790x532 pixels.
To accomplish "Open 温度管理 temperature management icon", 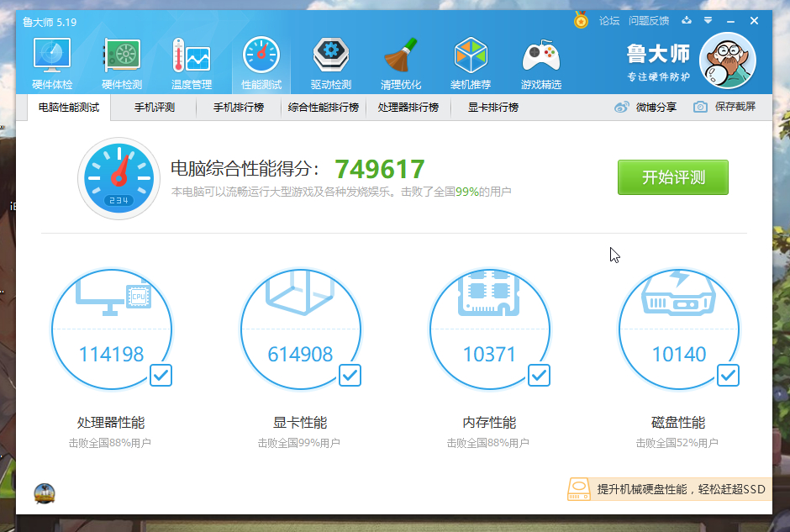I will (x=192, y=55).
